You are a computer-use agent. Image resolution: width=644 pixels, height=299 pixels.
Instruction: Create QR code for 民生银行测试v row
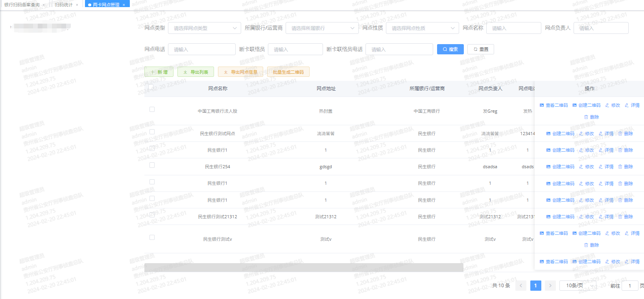tap(586, 233)
